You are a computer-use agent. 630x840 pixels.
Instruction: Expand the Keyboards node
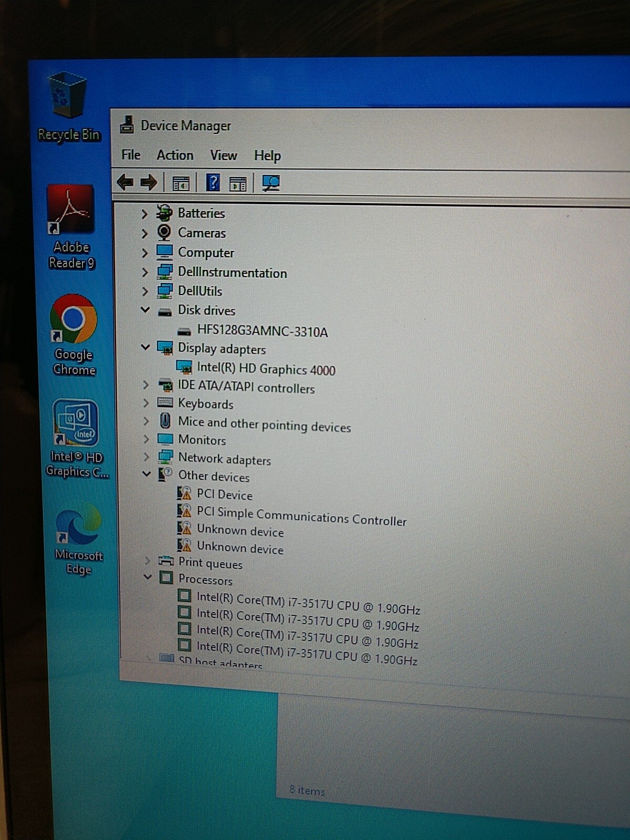click(x=146, y=403)
